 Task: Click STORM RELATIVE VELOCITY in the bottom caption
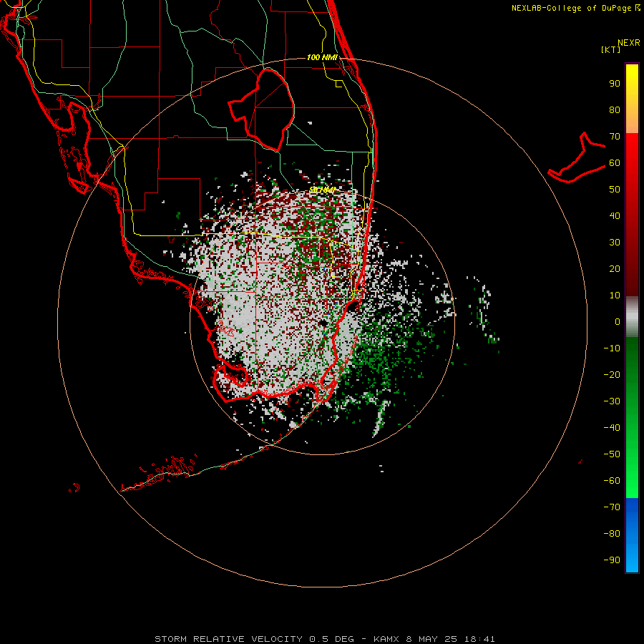point(229,639)
